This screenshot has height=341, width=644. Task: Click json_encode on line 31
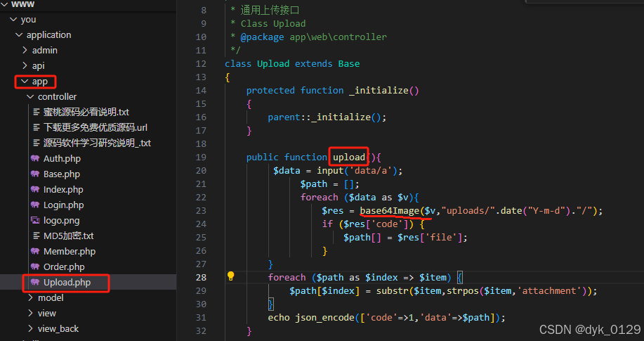324,318
